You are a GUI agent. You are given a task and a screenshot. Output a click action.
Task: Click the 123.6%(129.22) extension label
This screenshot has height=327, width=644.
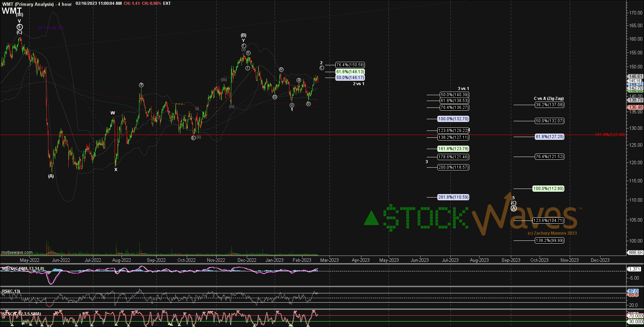pos(453,131)
